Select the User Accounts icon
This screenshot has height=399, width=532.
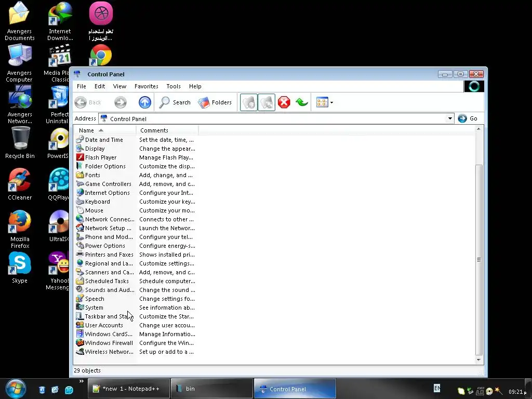coord(79,325)
